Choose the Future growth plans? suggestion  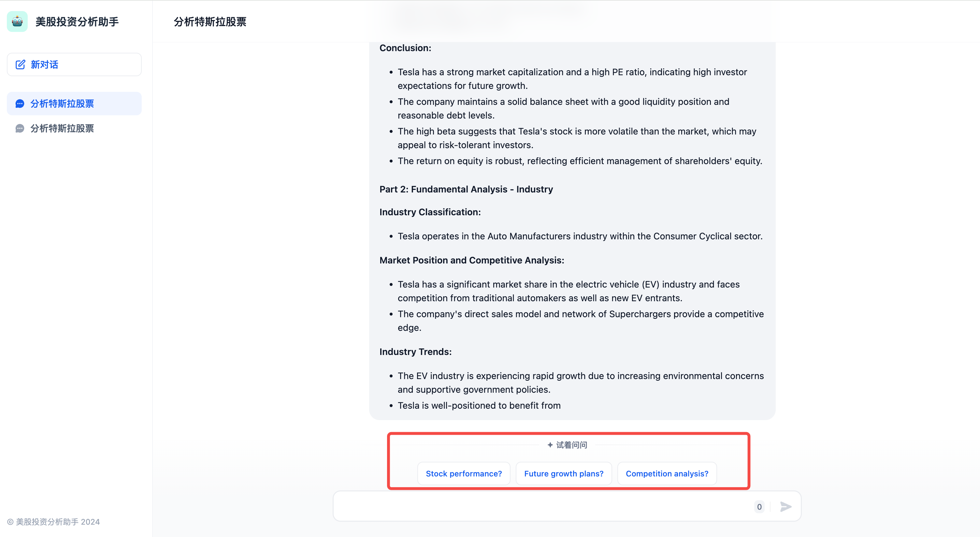pos(564,473)
